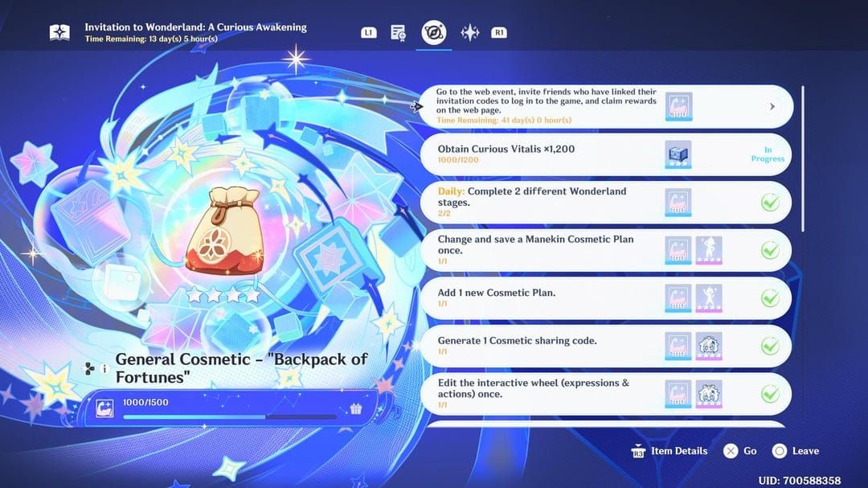This screenshot has width=868, height=488.
Task: Click dancing figure reward on Add Cosmetic Plan
Action: click(708, 298)
